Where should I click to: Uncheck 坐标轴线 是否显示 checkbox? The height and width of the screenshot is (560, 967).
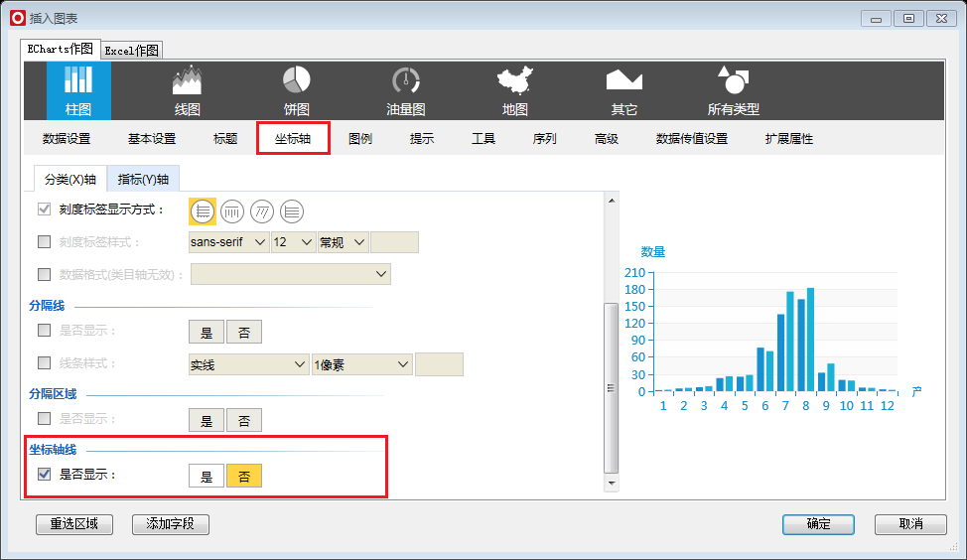(x=44, y=474)
